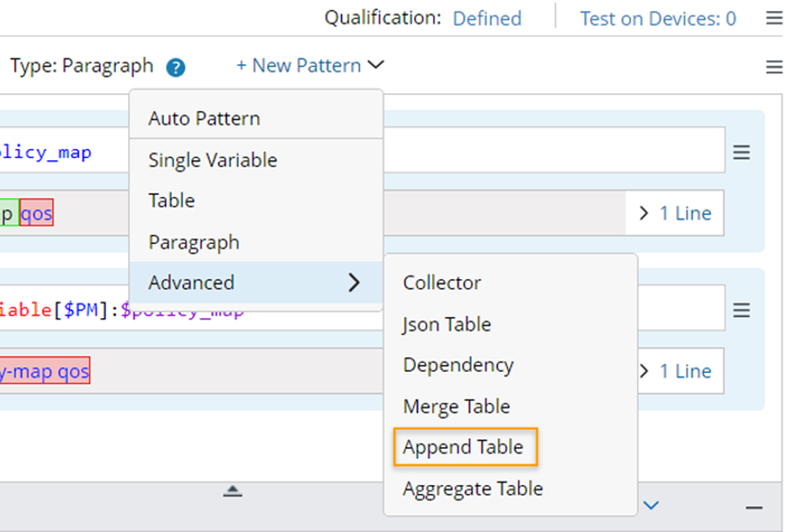The width and height of the screenshot is (790, 532).
Task: Click the red-highlighted qos token
Action: pos(37,214)
